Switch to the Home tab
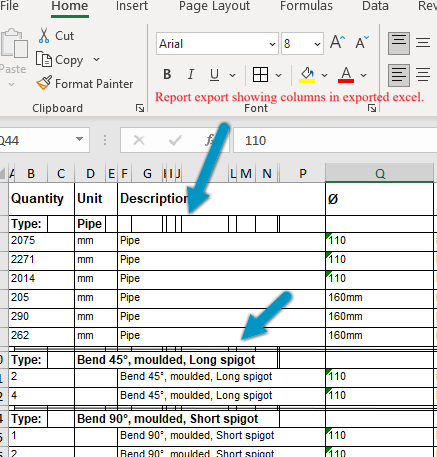The image size is (437, 457). (x=70, y=6)
